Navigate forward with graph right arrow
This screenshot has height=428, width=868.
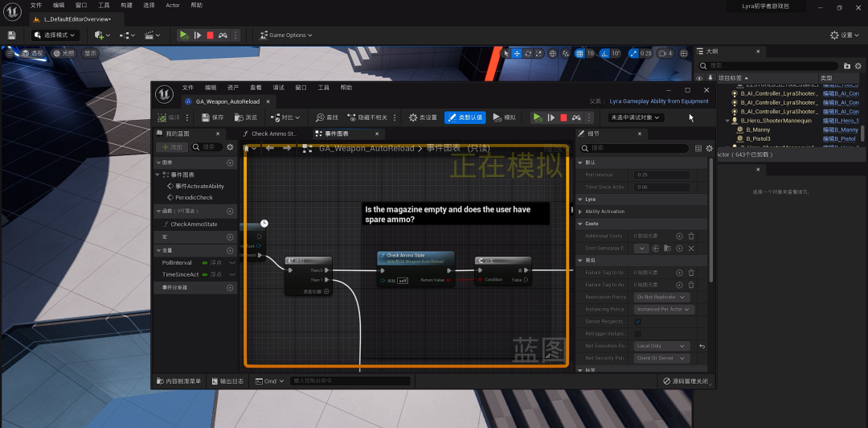(x=287, y=148)
